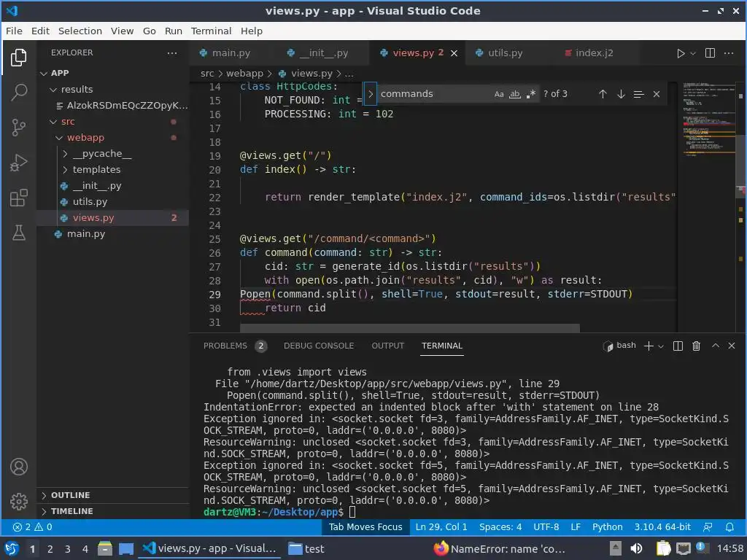This screenshot has width=747, height=560.
Task: Toggle Match Whole Word in find
Action: click(x=514, y=94)
